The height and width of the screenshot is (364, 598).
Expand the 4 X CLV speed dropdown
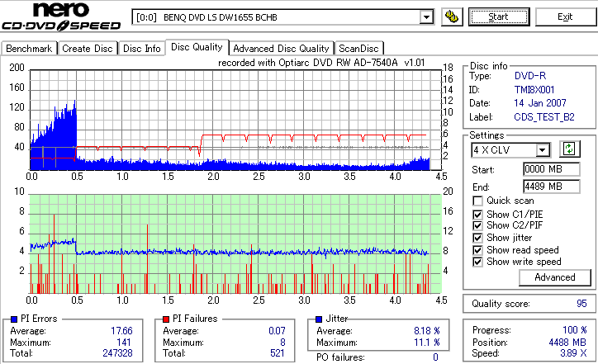pyautogui.click(x=542, y=149)
